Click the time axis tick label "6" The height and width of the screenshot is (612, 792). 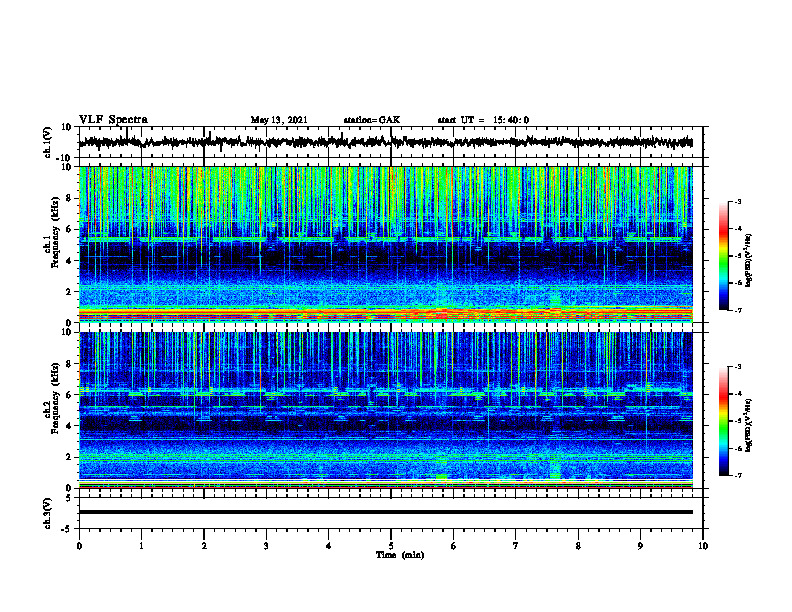coord(454,546)
